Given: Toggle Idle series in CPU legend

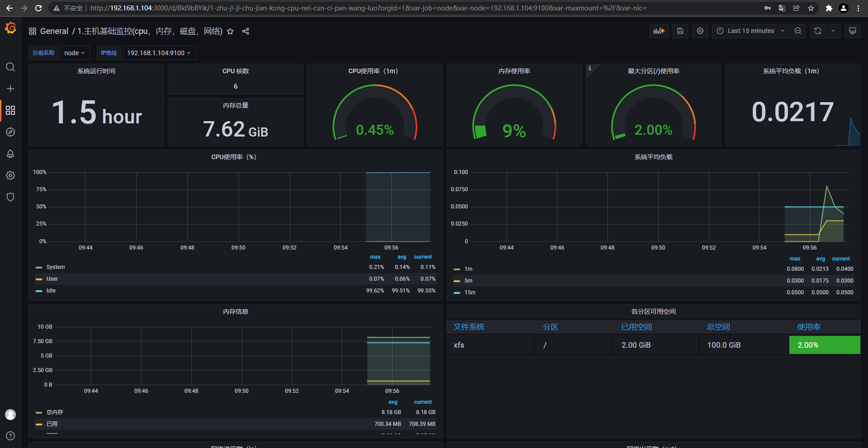Looking at the screenshot, I should 51,291.
